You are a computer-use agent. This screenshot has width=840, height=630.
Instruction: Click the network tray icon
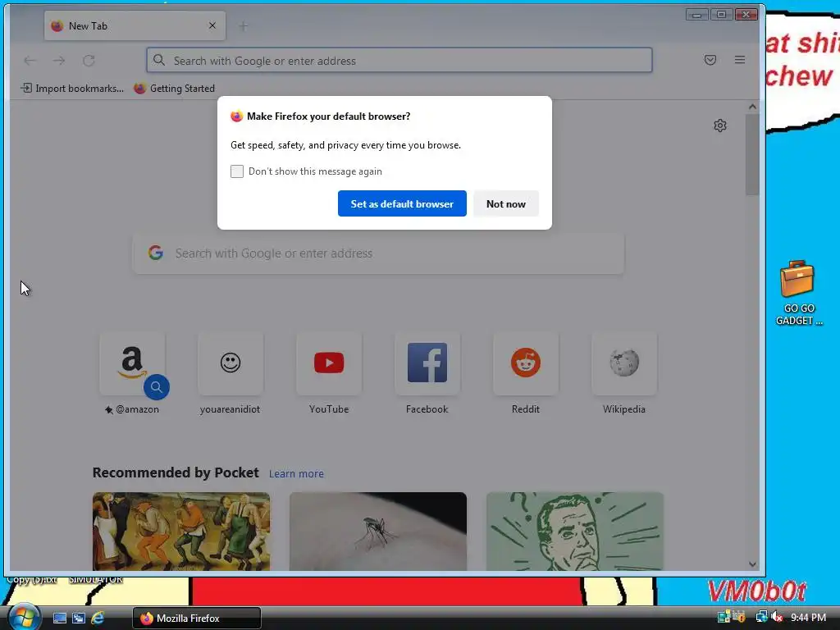761,618
